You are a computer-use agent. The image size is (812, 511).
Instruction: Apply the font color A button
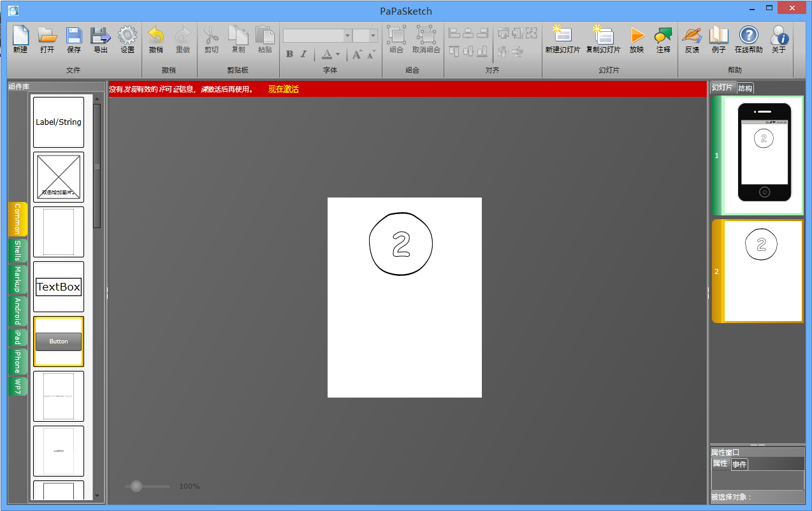point(326,54)
